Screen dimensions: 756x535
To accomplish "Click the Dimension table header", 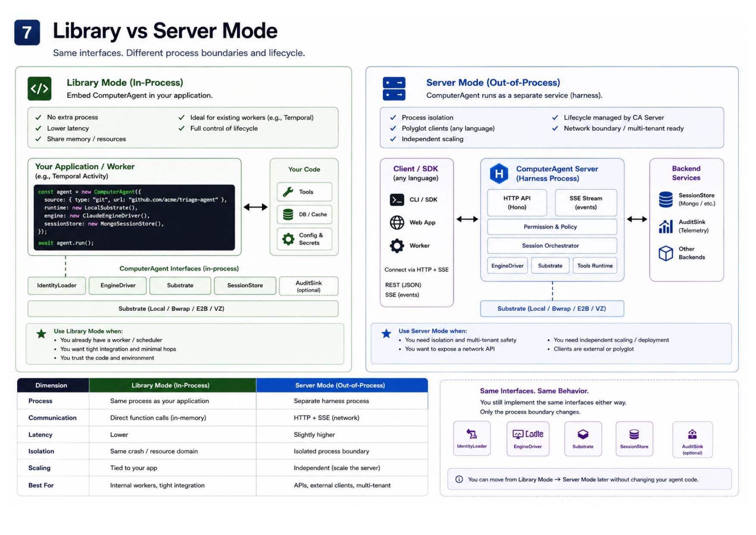I will click(x=53, y=385).
